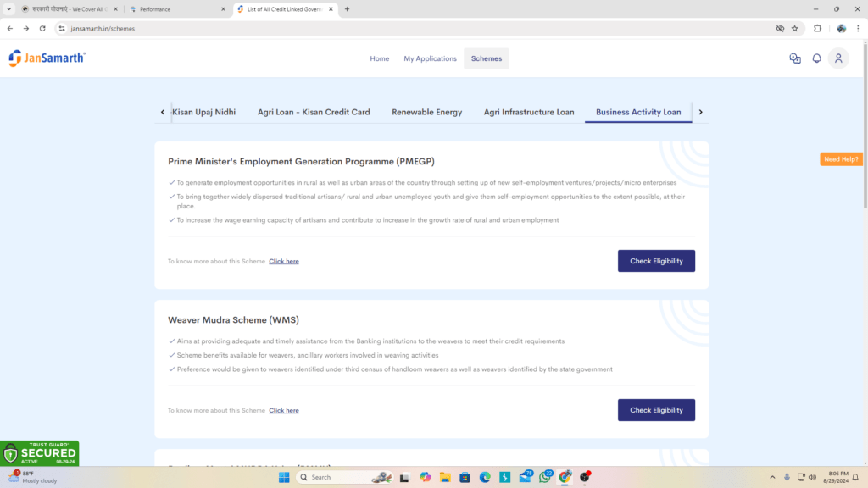This screenshot has width=868, height=488.
Task: Click the "Prime Minister's Employment Generation Programme (PMEGP)" heading
Action: coord(301,162)
